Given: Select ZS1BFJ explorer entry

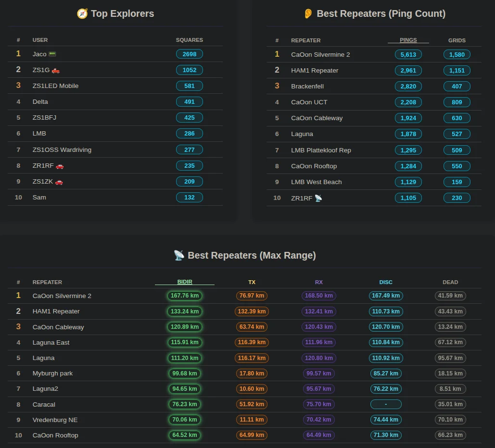Looking at the screenshot, I should [115, 118].
